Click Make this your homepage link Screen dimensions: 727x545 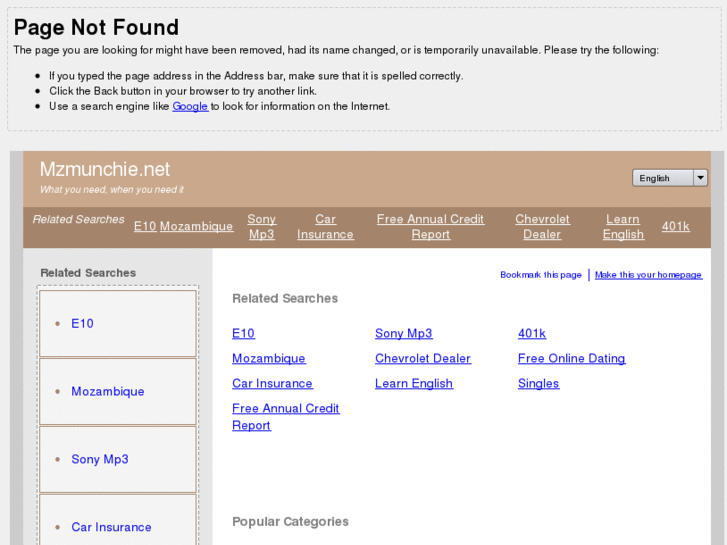(648, 275)
